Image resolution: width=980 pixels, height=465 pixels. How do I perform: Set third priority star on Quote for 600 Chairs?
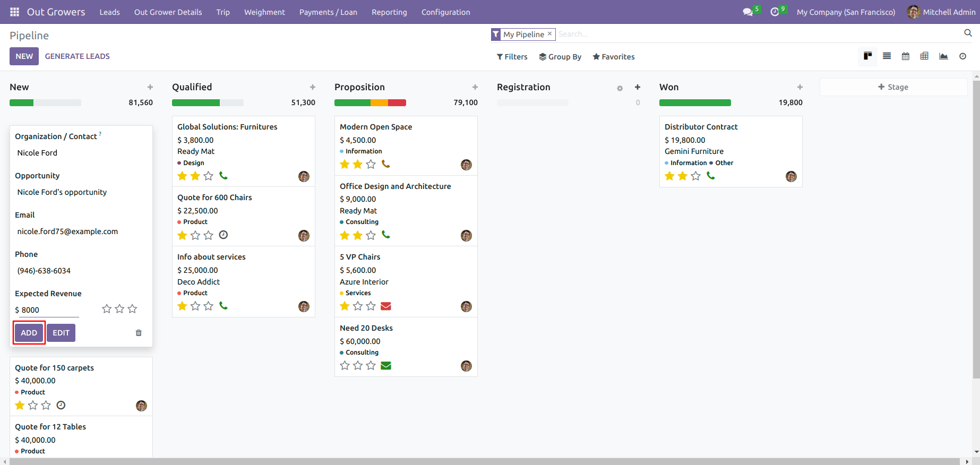pos(209,235)
